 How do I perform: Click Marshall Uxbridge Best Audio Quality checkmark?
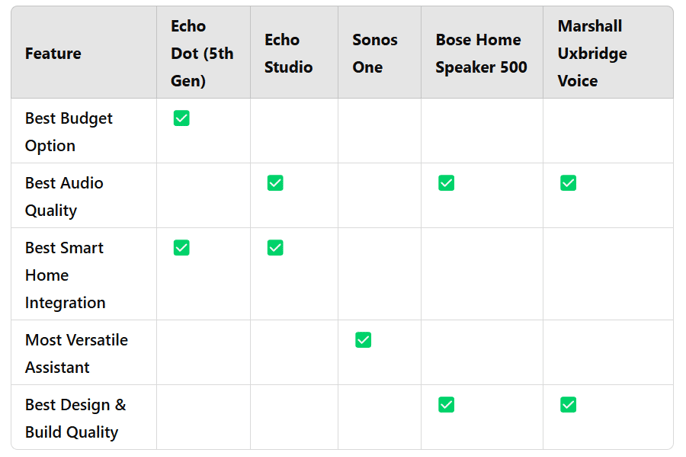click(568, 183)
